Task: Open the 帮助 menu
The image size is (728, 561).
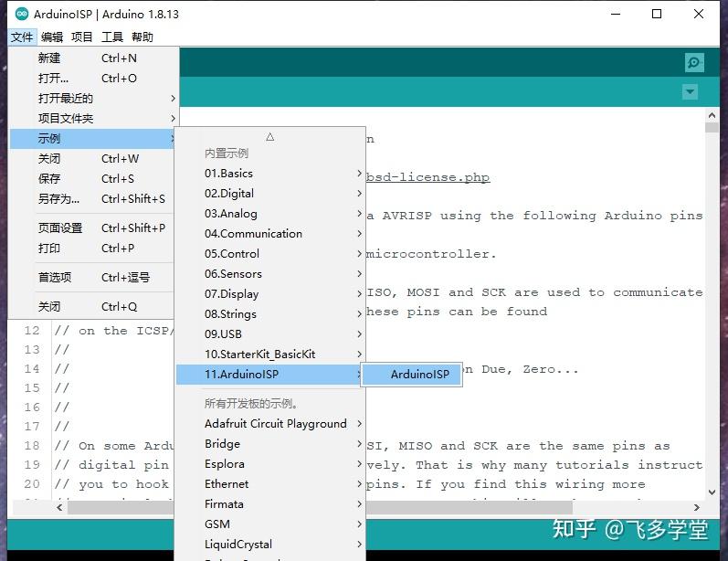Action: coord(142,37)
